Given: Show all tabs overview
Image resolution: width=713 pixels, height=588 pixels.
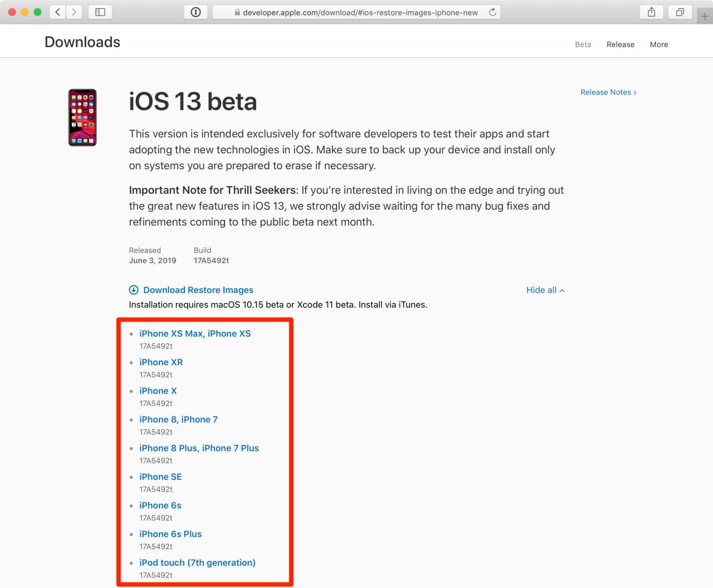Looking at the screenshot, I should point(680,12).
